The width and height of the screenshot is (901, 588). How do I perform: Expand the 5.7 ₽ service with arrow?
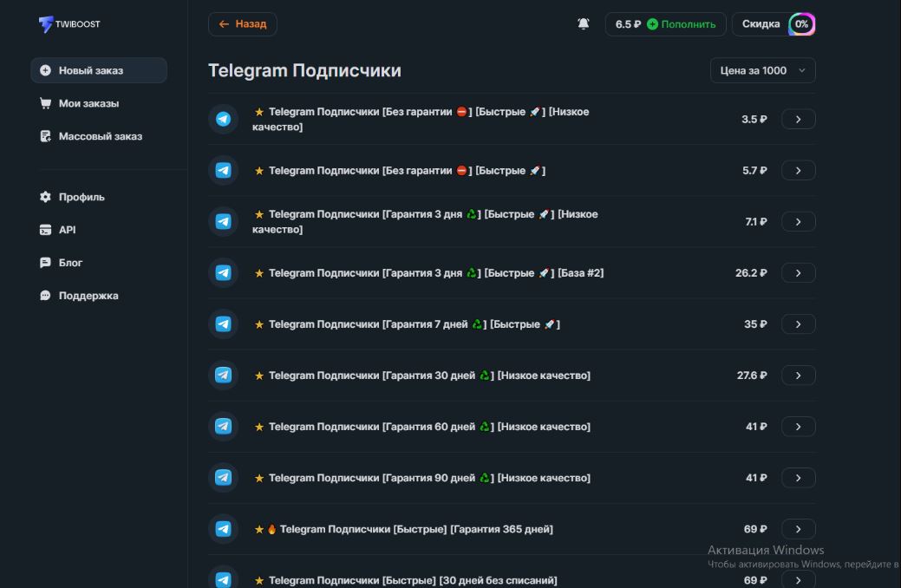[x=798, y=171]
